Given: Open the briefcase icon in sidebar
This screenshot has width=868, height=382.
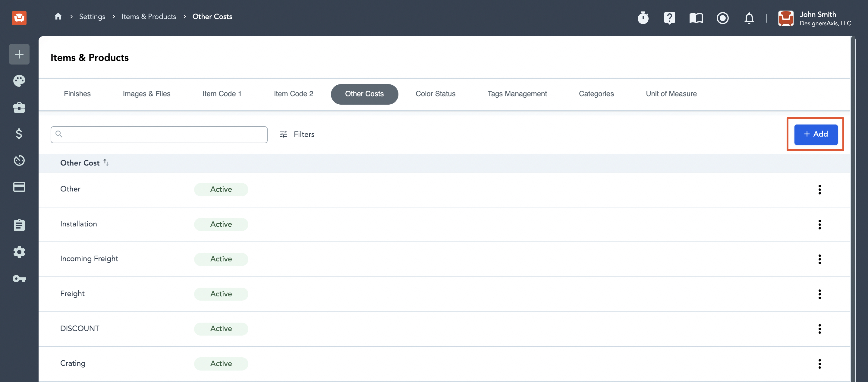Looking at the screenshot, I should click(x=19, y=107).
